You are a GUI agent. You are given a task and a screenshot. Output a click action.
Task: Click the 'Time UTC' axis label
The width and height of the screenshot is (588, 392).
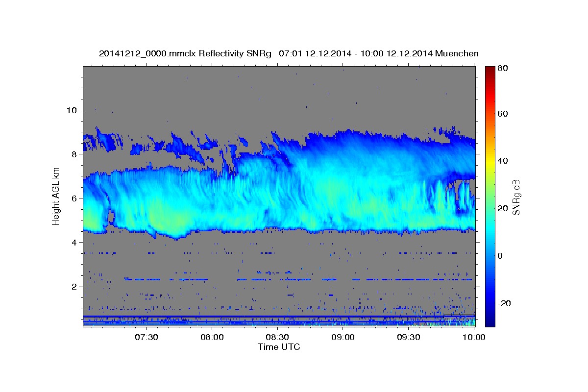279,347
